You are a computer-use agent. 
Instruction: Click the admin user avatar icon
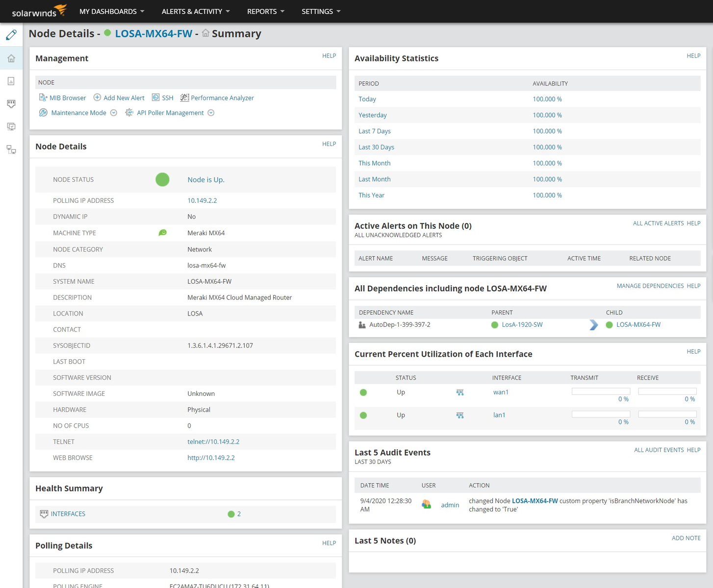tap(426, 504)
